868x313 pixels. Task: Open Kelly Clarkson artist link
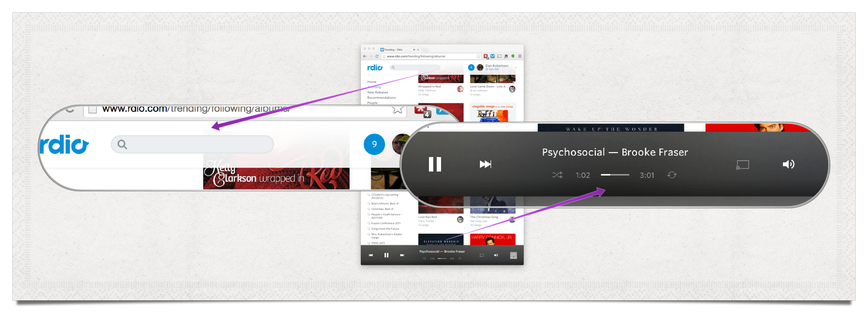[427, 90]
